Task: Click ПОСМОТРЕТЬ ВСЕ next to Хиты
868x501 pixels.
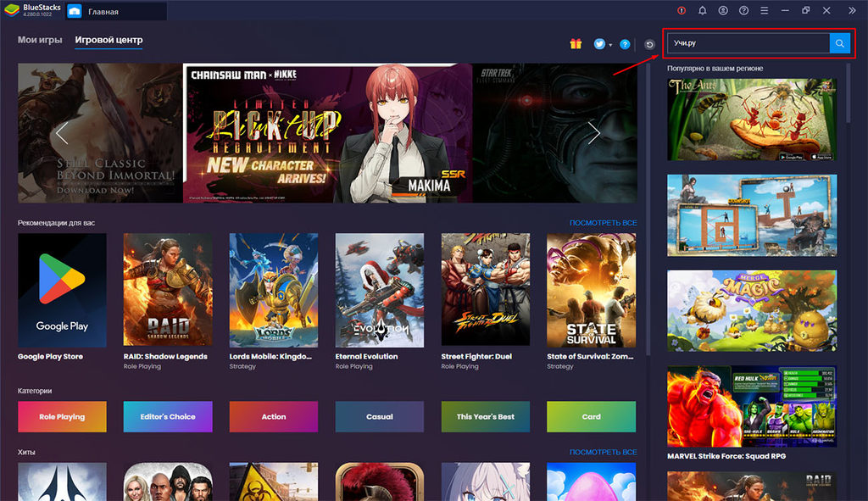Action: pyautogui.click(x=603, y=453)
